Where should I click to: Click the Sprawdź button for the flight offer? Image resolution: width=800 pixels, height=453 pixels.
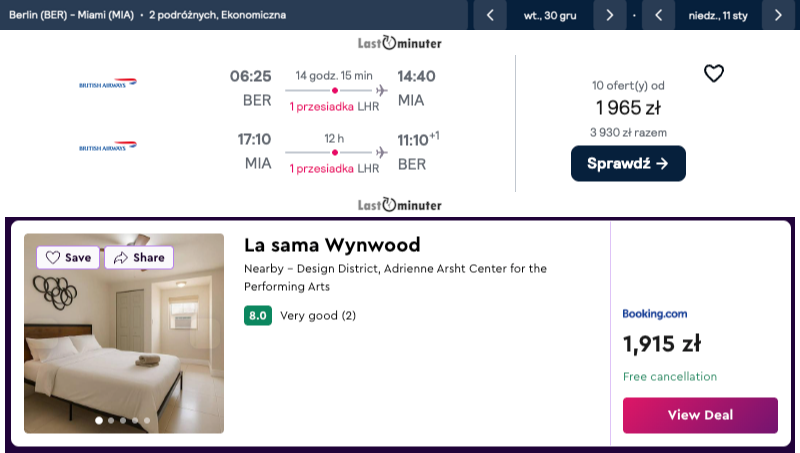(628, 163)
